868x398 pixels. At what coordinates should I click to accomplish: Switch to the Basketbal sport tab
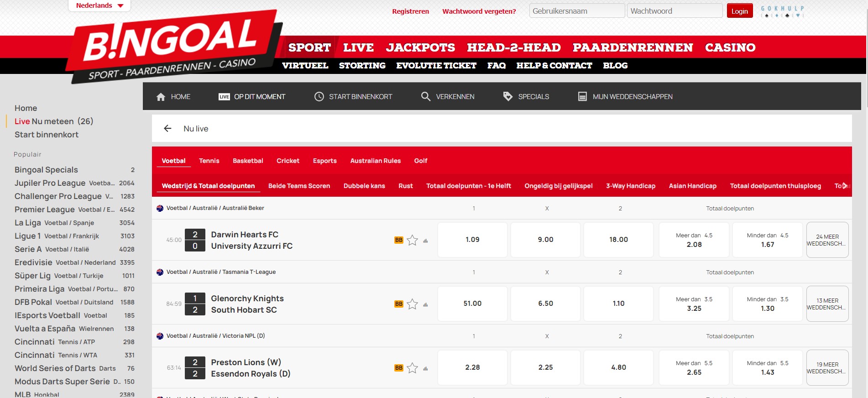click(x=248, y=161)
